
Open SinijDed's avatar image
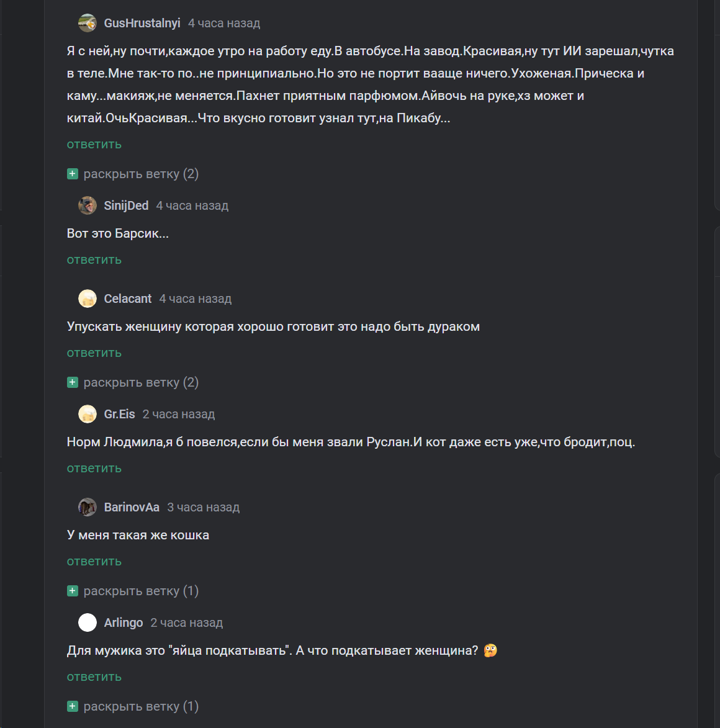(88, 205)
